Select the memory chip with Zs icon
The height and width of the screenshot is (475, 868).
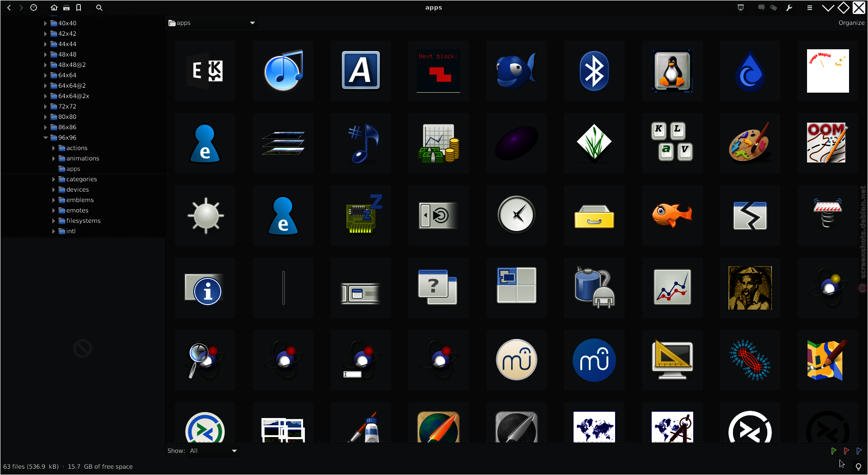coord(360,216)
